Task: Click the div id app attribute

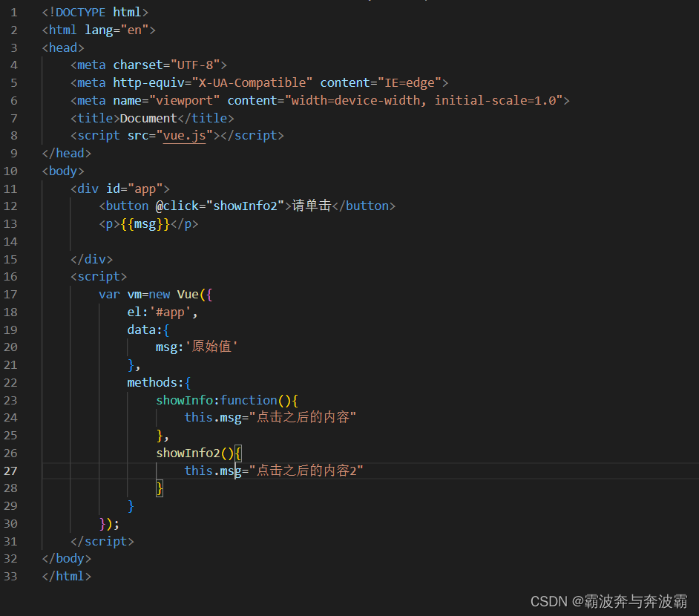Action: pyautogui.click(x=134, y=188)
